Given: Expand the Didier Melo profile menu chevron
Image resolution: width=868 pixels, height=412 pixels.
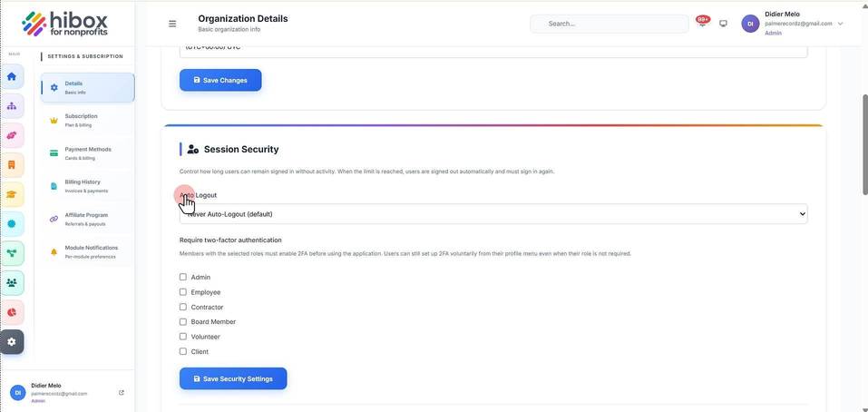Looking at the screenshot, I should [840, 24].
